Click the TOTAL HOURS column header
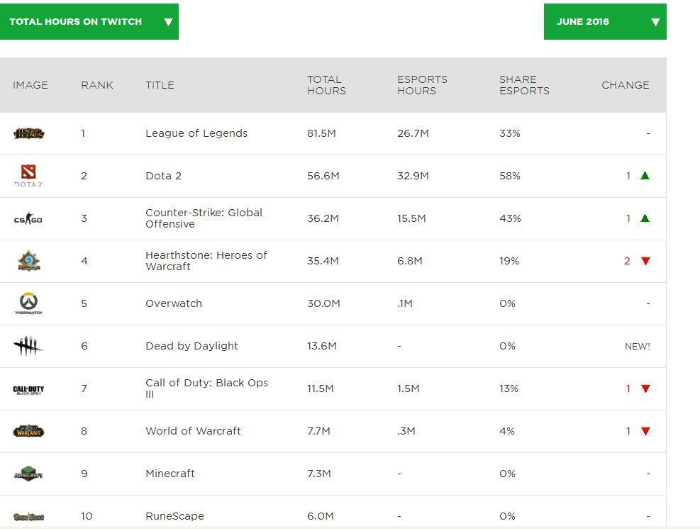 (326, 85)
